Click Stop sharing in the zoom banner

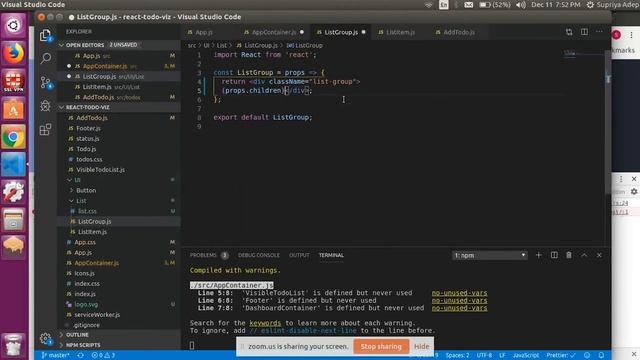(x=381, y=347)
